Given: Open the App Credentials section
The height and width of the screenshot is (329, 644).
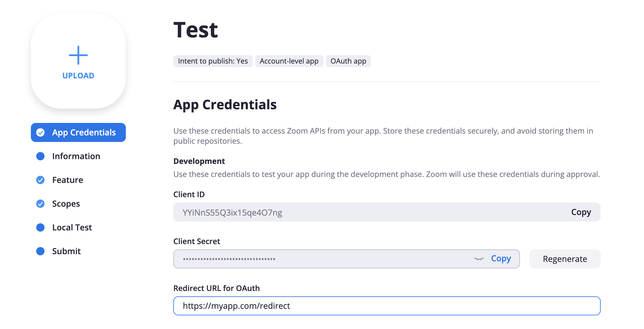Looking at the screenshot, I should (84, 132).
